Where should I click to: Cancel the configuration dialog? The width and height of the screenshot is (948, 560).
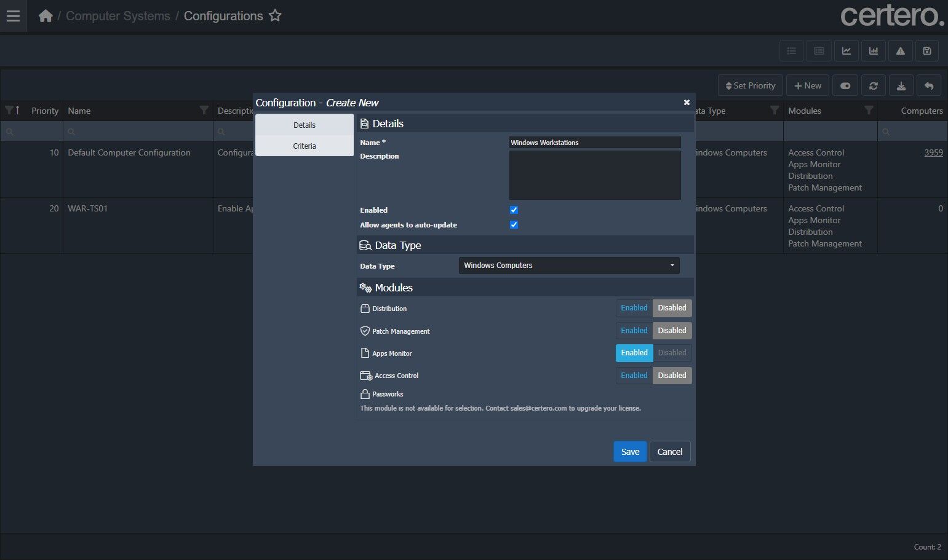point(670,452)
